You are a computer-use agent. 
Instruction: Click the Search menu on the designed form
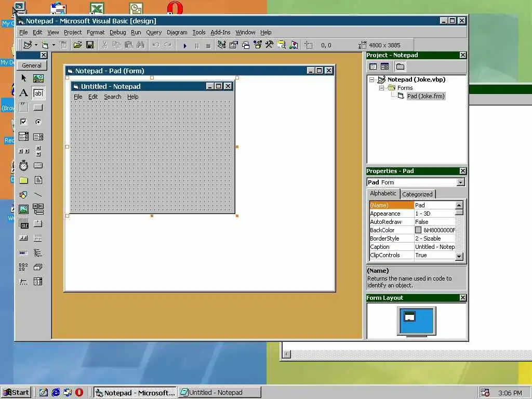pos(113,97)
